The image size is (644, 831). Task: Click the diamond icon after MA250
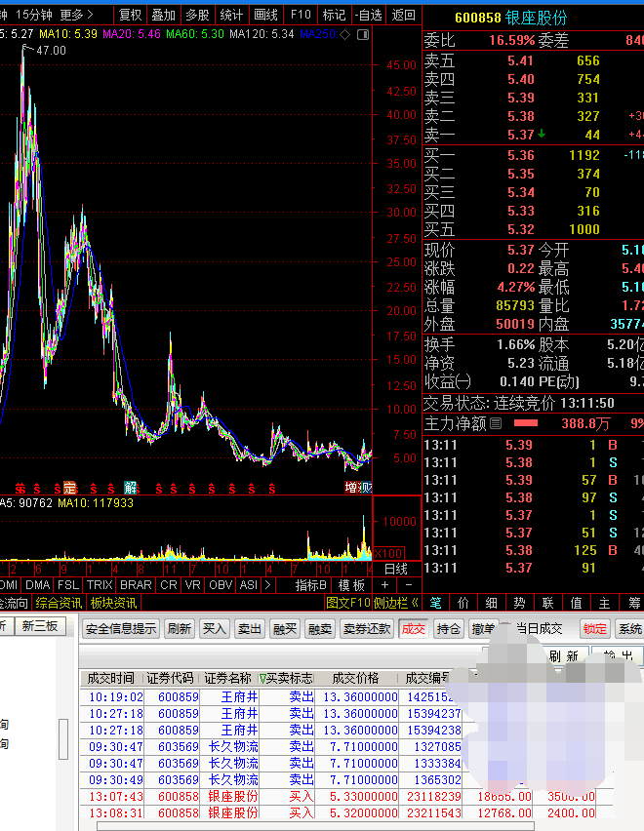click(x=345, y=34)
